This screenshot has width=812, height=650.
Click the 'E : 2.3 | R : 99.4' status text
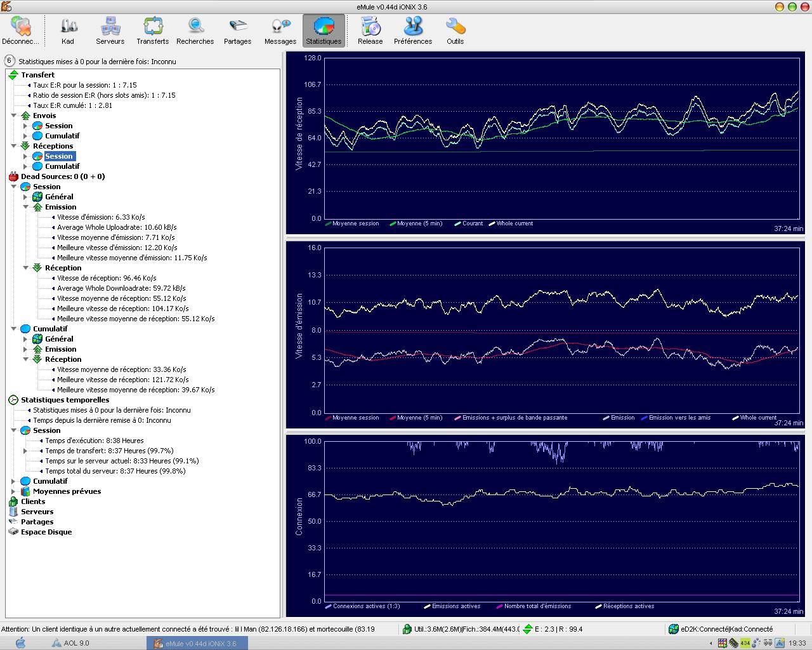tap(558, 629)
